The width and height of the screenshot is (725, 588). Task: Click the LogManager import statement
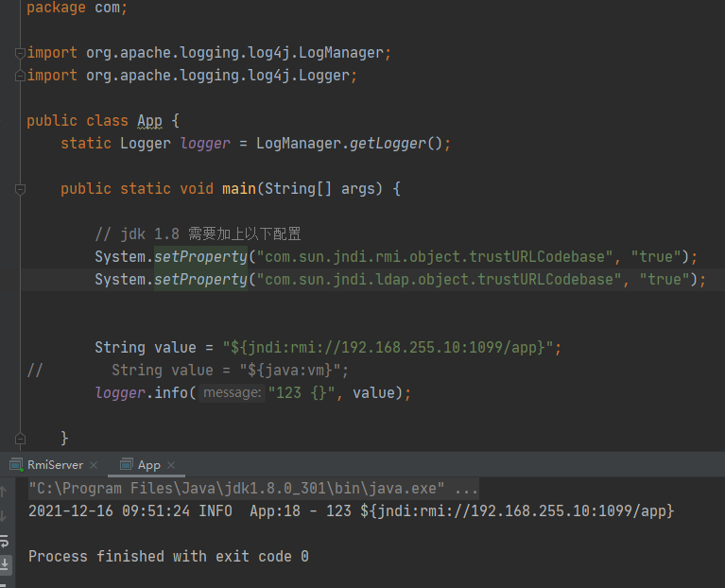point(209,53)
